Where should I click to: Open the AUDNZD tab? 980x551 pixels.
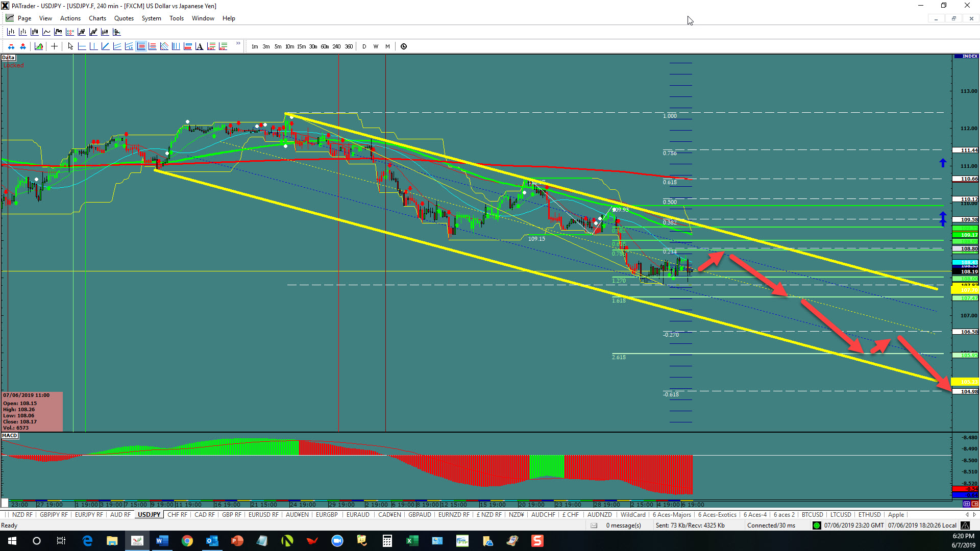coord(599,515)
